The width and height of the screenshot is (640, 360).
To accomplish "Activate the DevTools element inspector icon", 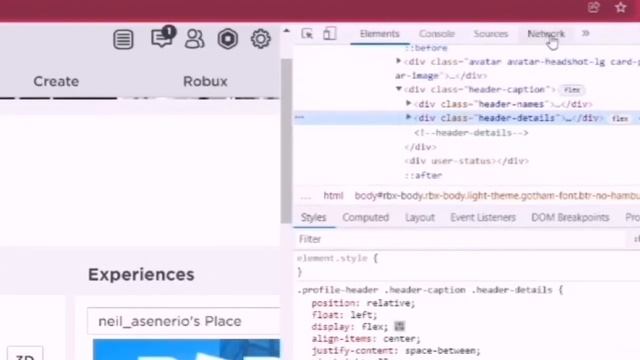I will point(307,34).
